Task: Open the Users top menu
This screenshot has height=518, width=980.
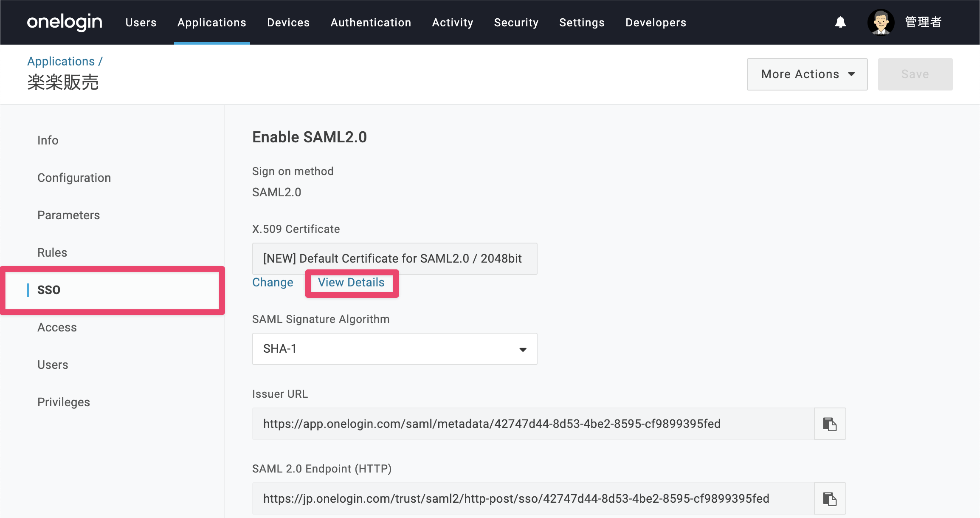Action: [141, 23]
